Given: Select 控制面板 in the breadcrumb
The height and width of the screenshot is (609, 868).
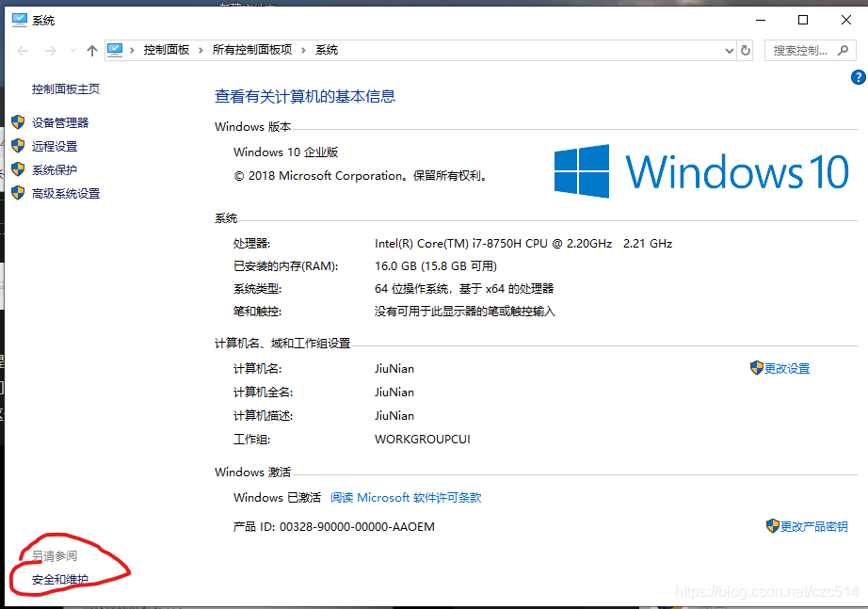Looking at the screenshot, I should coord(166,50).
